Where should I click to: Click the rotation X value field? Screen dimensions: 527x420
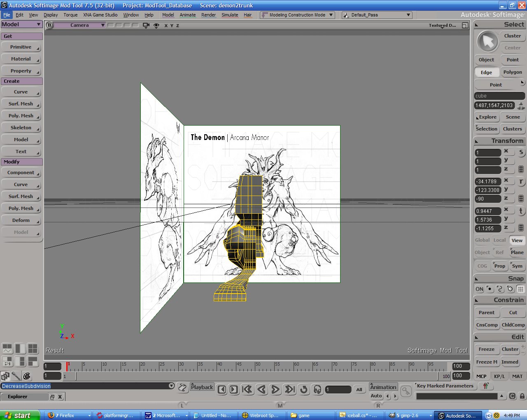[488, 182]
